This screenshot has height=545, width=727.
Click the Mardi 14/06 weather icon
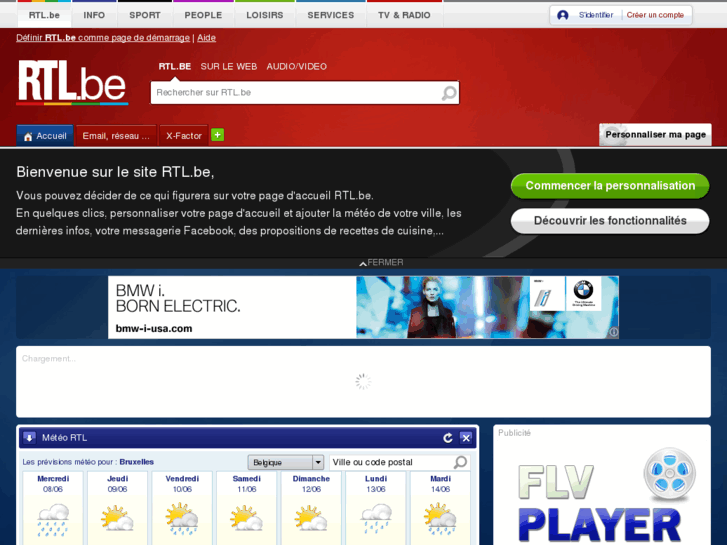point(440,519)
